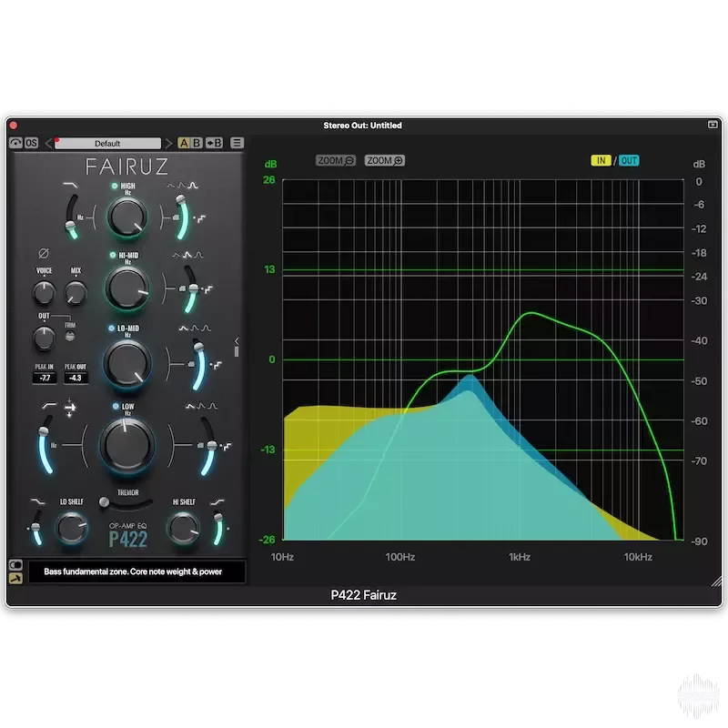Click the LO SHELF knob
The width and height of the screenshot is (728, 728).
[71, 528]
